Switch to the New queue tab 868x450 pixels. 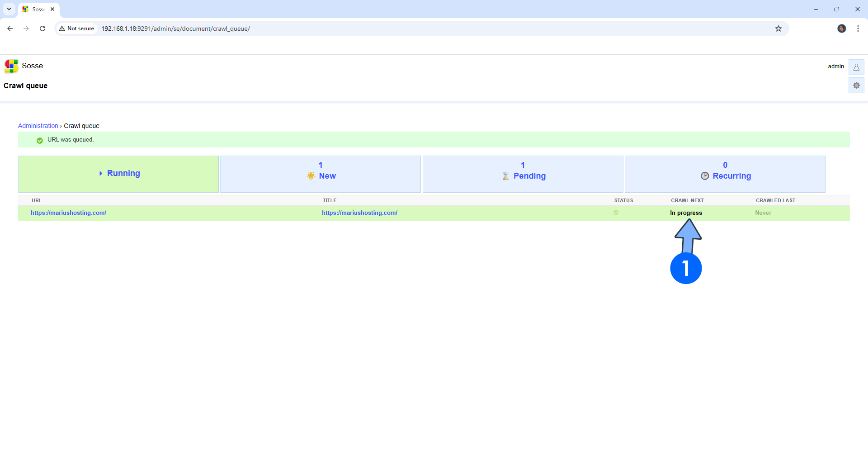coord(321,174)
